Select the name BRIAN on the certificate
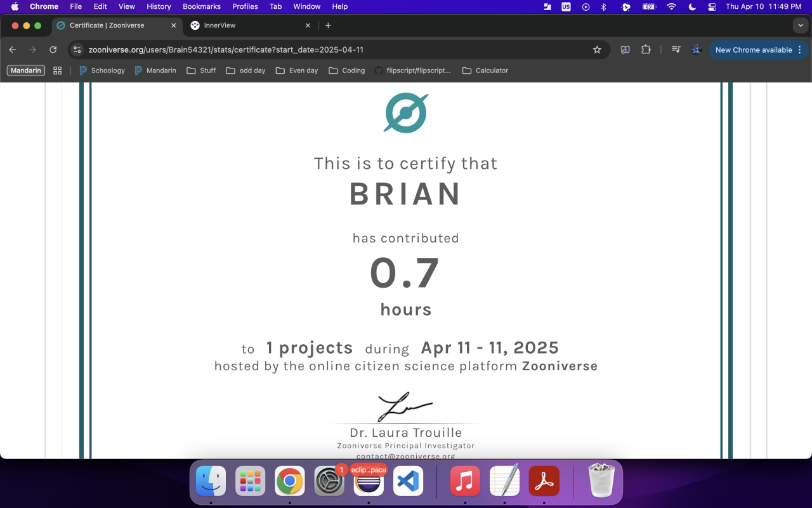The image size is (812, 508). tap(406, 194)
